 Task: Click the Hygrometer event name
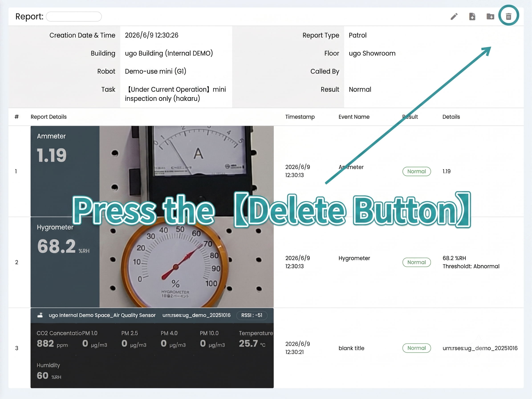(x=354, y=258)
